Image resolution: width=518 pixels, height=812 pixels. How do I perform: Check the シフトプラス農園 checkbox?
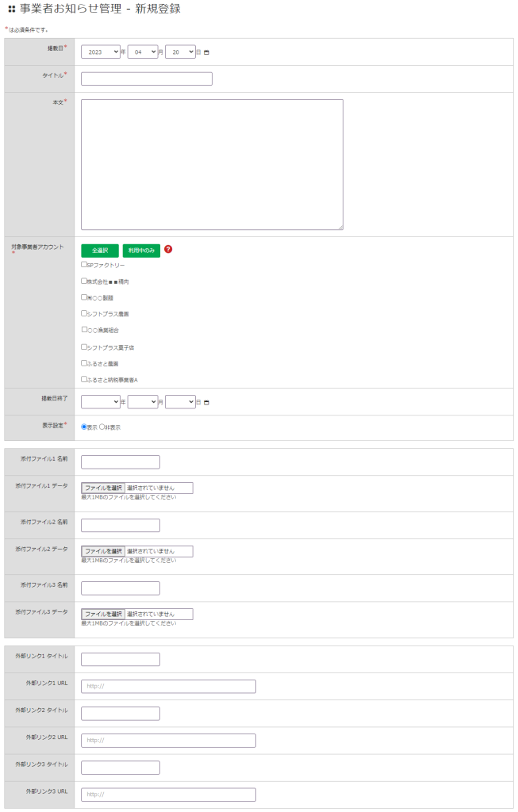tap(84, 313)
